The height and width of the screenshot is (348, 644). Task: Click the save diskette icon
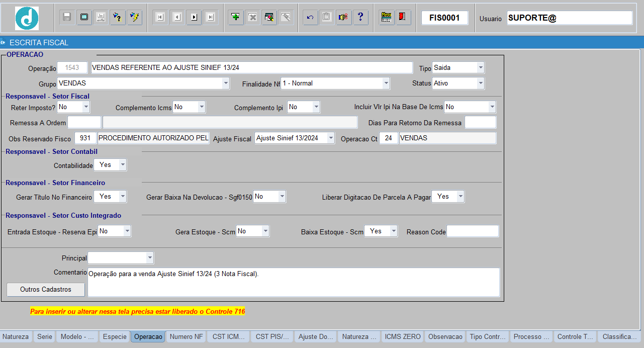[x=67, y=17]
